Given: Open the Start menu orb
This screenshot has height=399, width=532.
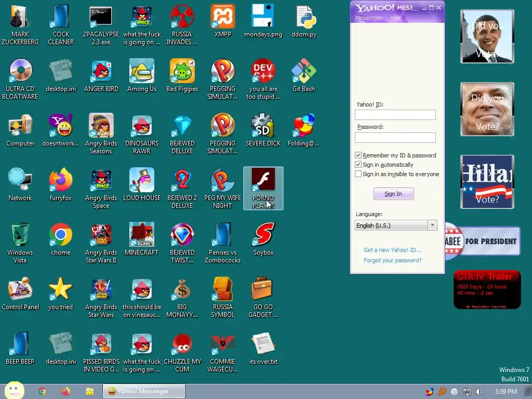Looking at the screenshot, I should click(14, 391).
